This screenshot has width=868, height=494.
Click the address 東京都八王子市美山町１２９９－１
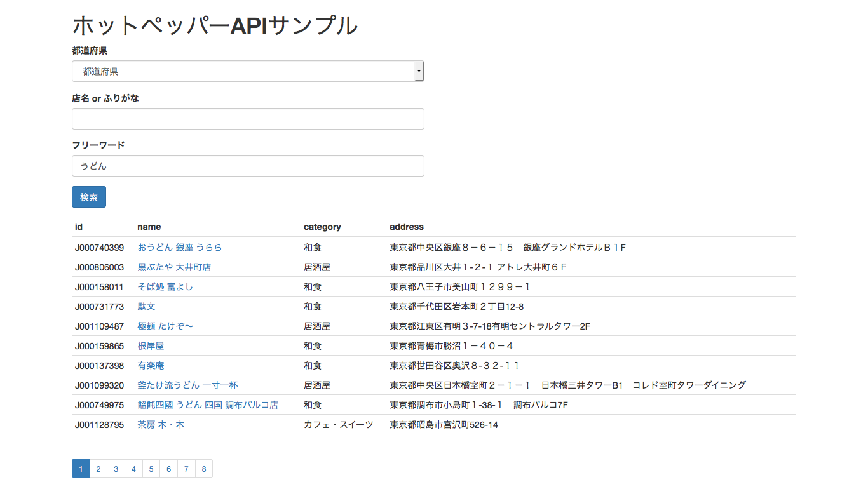pos(460,286)
